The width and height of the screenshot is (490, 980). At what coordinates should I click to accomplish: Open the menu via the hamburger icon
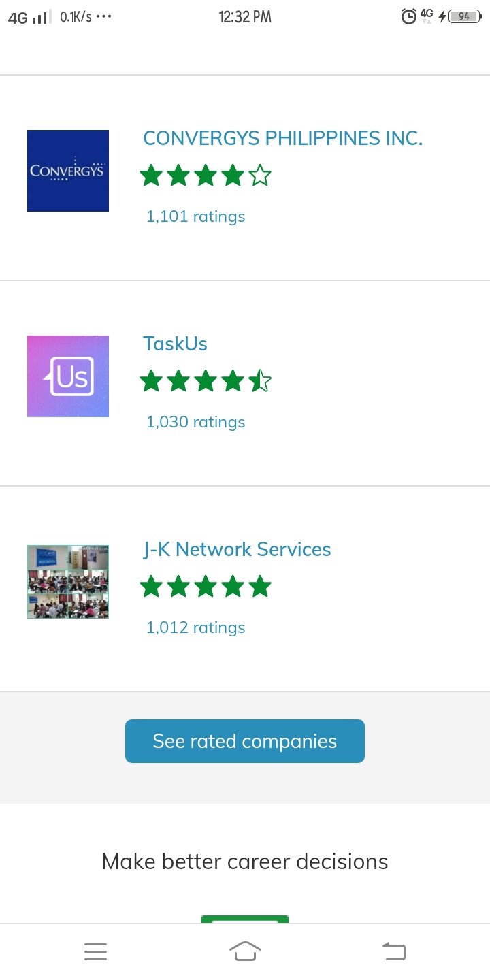[95, 951]
